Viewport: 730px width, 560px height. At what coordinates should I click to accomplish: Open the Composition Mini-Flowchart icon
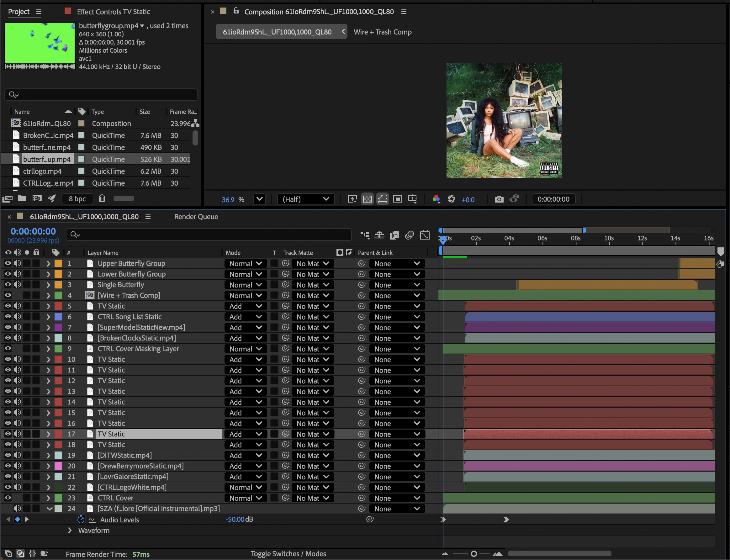[x=364, y=235]
